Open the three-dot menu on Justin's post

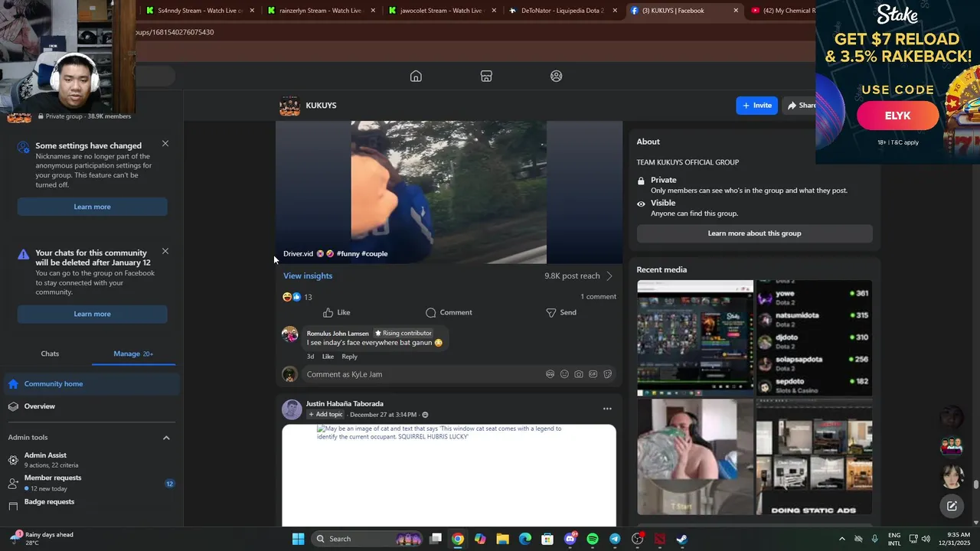(x=607, y=409)
